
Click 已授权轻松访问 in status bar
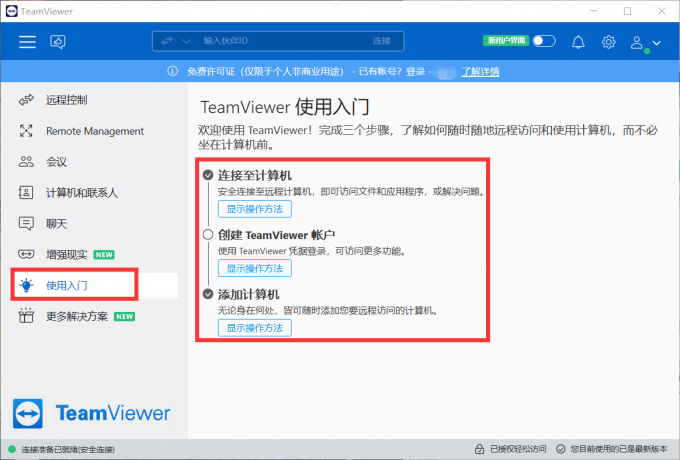(518, 449)
